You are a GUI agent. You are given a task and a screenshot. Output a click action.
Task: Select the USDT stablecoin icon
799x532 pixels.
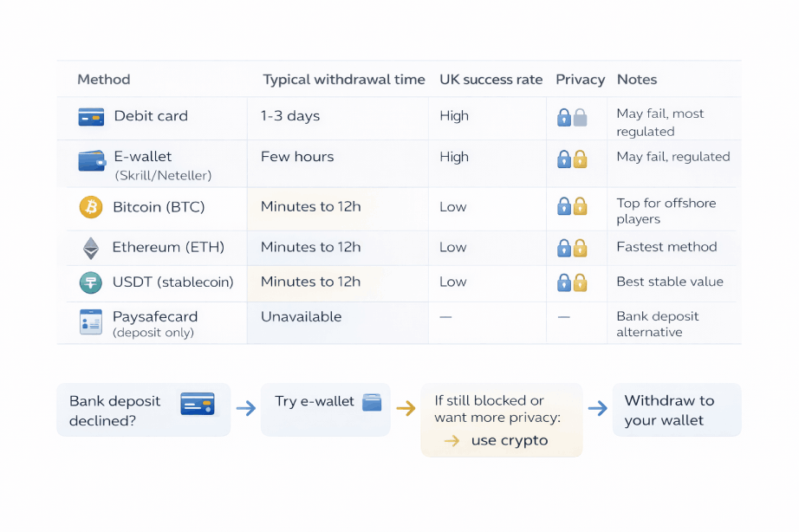pyautogui.click(x=90, y=282)
